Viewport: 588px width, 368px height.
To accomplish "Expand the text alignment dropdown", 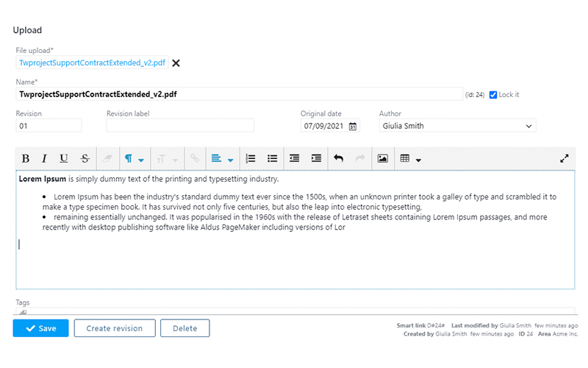I will [x=221, y=158].
